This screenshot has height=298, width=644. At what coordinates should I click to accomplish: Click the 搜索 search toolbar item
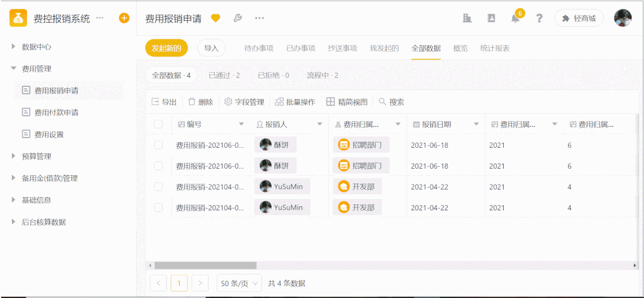[x=392, y=102]
